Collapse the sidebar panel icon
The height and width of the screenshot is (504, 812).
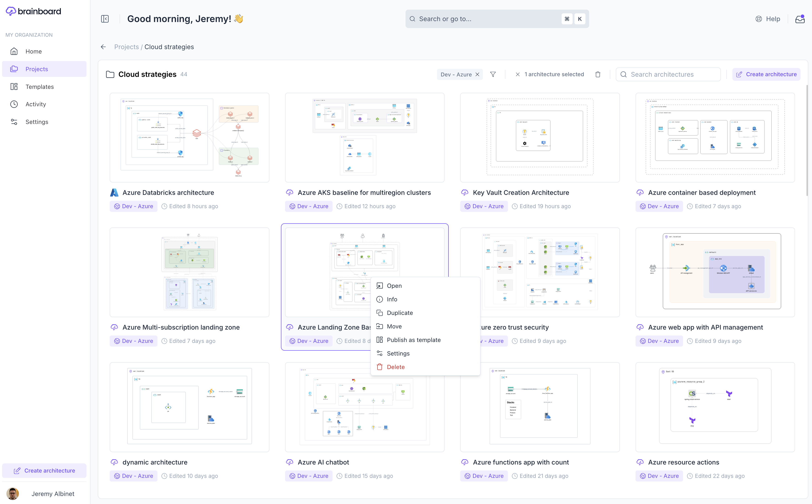click(x=105, y=19)
